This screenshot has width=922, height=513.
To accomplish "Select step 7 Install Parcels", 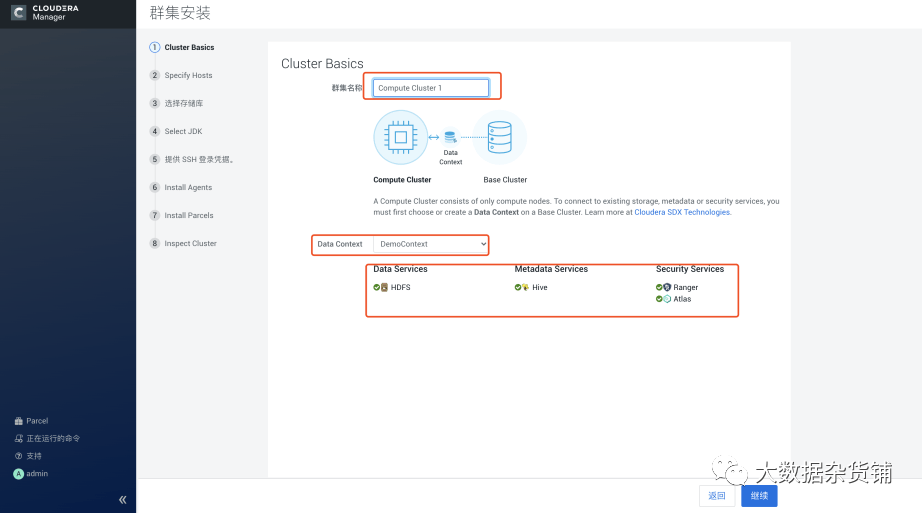I will [182, 215].
